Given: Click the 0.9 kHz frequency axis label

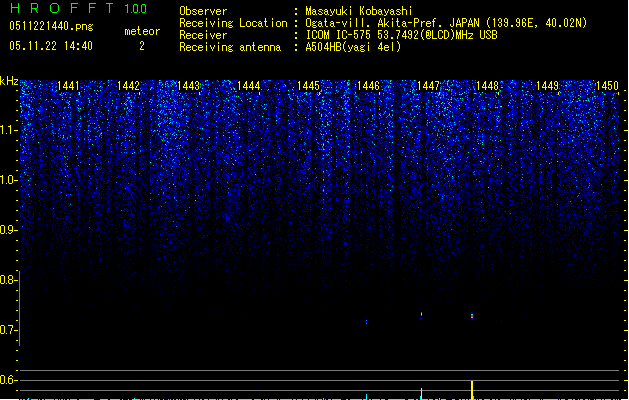Looking at the screenshot, I should click(x=8, y=230).
